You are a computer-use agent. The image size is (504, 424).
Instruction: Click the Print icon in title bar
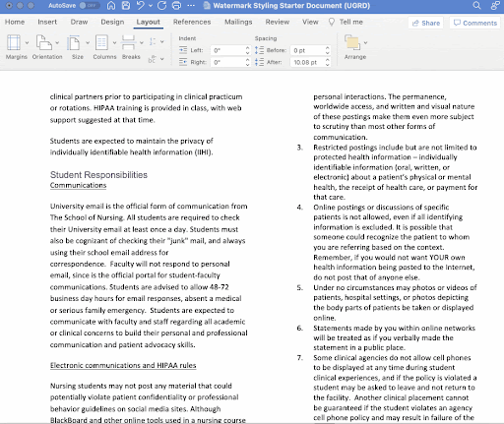tap(176, 6)
